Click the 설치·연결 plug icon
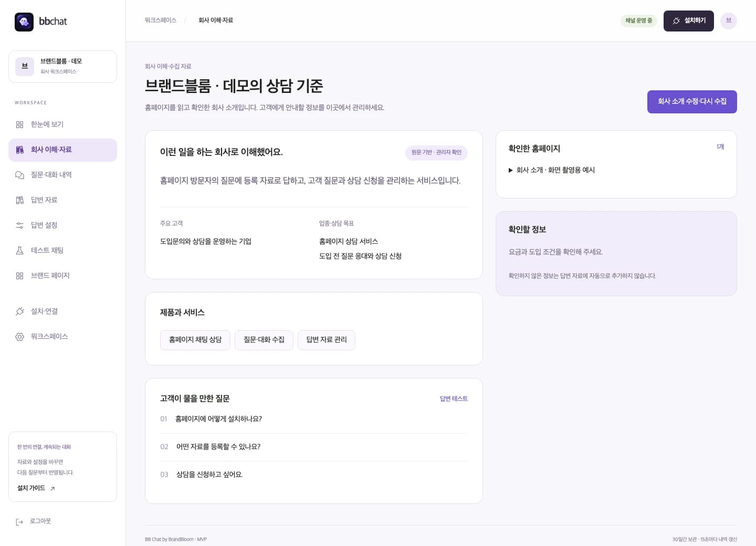756x546 pixels. click(x=19, y=311)
